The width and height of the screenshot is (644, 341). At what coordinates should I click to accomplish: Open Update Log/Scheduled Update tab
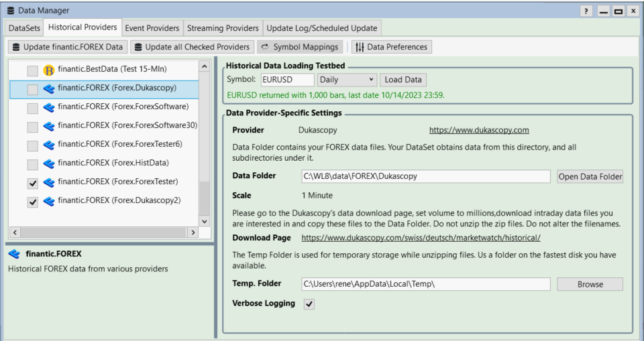click(322, 28)
